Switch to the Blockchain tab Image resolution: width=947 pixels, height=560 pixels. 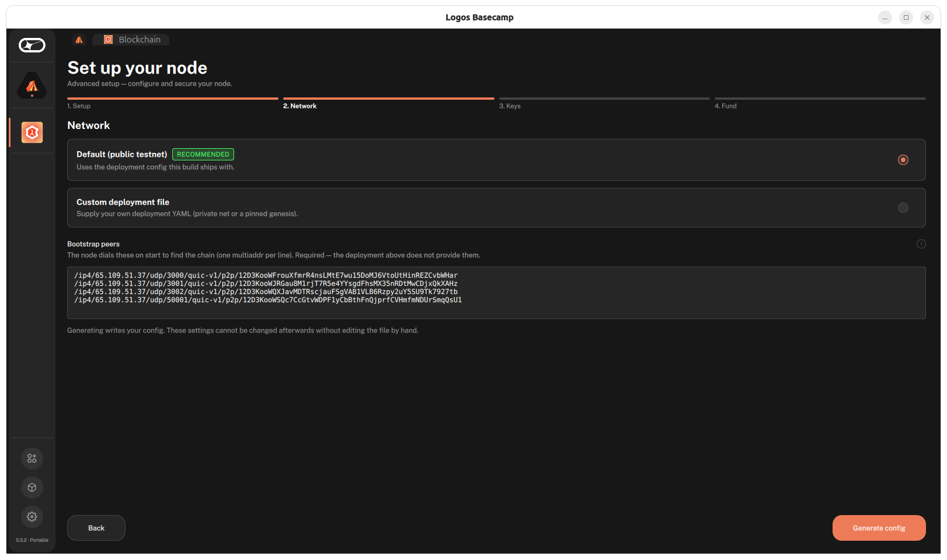(x=132, y=40)
